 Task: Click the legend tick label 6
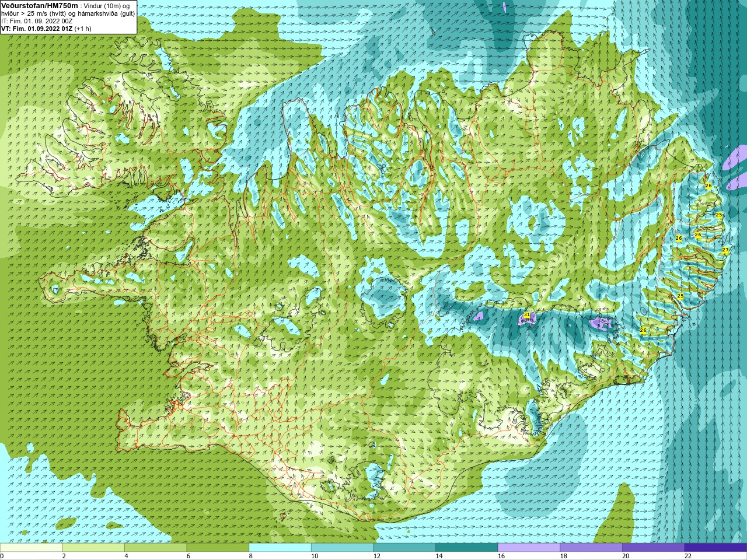(x=189, y=556)
